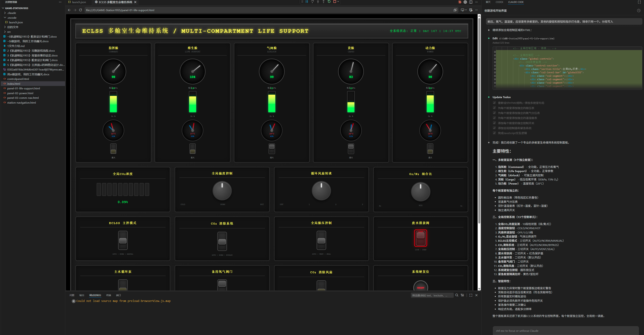
Task: Toggle the 指挥舱 ventilation switch
Action: [x=113, y=149]
